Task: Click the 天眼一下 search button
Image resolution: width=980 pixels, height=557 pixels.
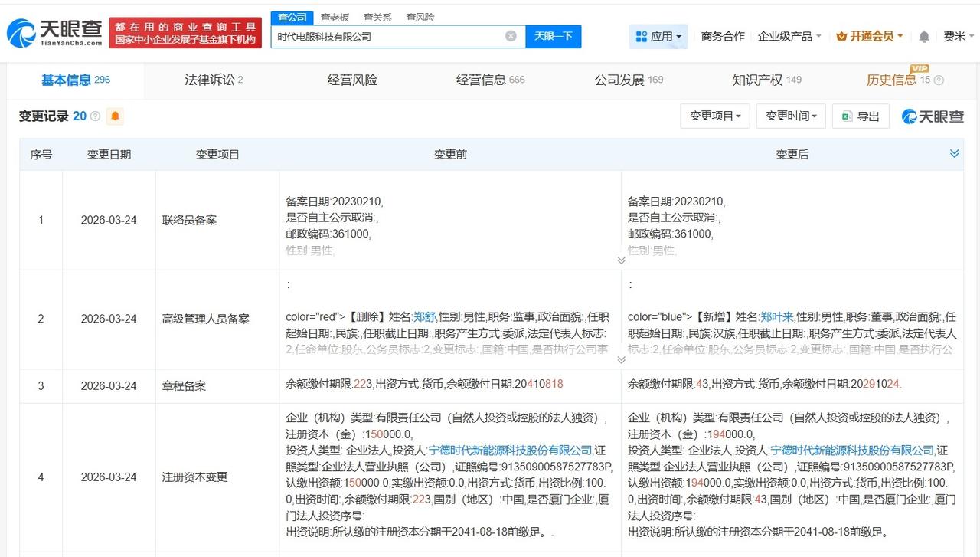Action: click(554, 36)
